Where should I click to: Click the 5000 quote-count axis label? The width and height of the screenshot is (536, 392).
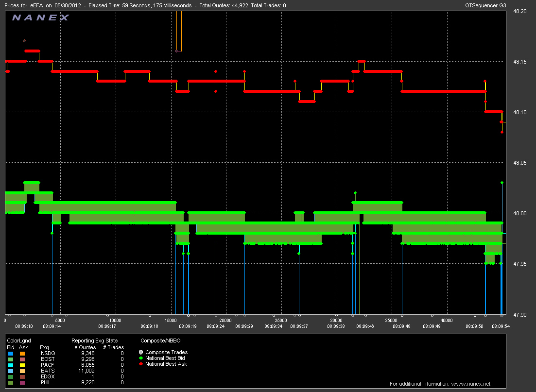coord(60,321)
